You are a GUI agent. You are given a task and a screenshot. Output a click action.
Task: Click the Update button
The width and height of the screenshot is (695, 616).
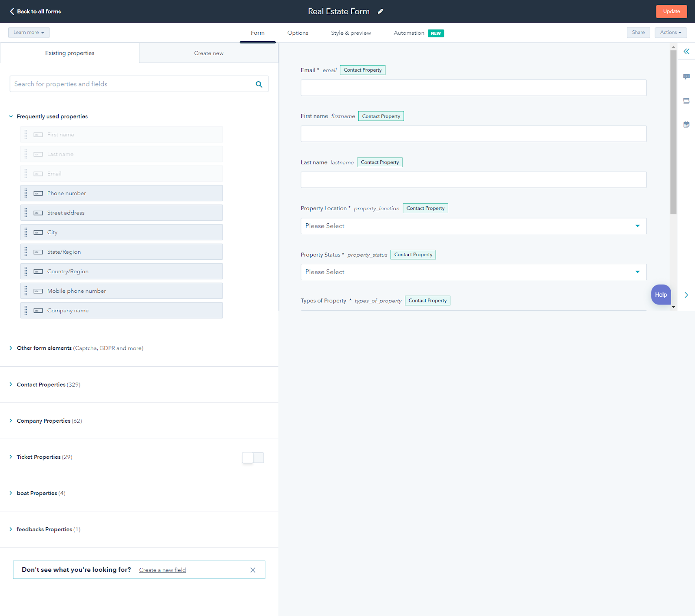click(x=671, y=11)
